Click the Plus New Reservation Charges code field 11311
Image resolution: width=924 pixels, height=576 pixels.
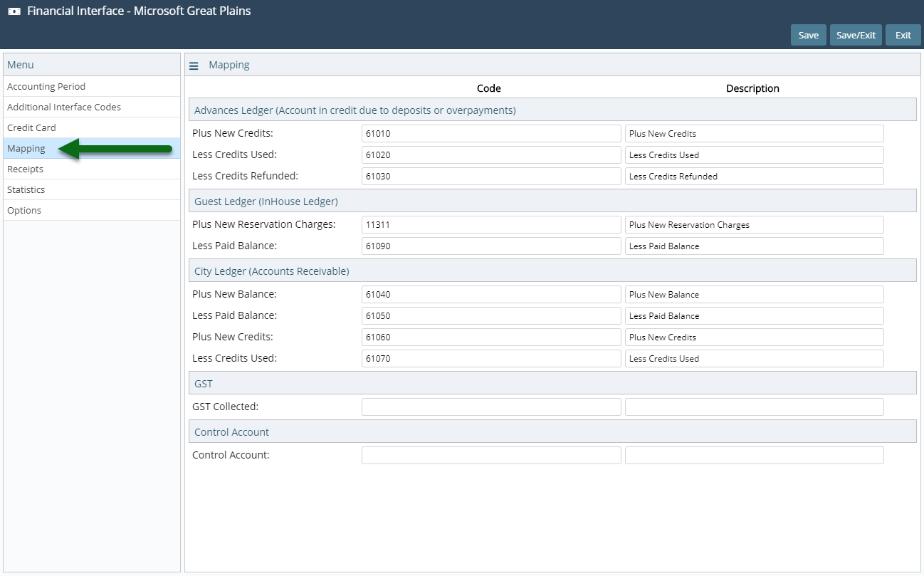tap(491, 224)
